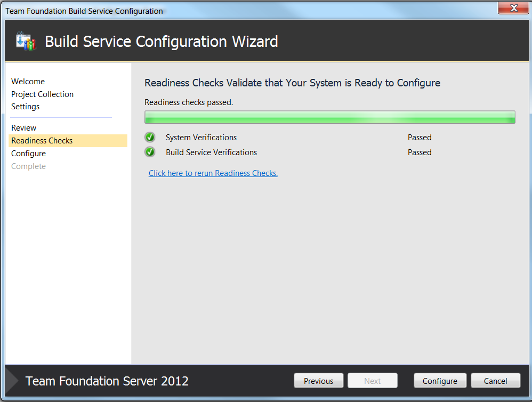This screenshot has height=402, width=532.
Task: Close the Build Service Configuration window
Action: click(x=513, y=8)
